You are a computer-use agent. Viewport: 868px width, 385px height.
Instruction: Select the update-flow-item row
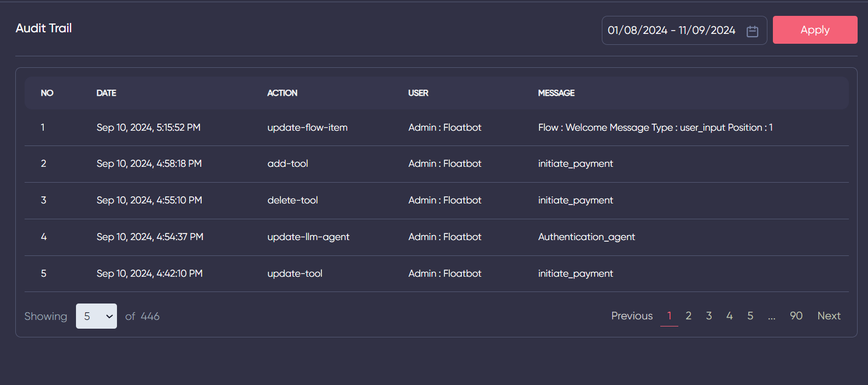307,127
